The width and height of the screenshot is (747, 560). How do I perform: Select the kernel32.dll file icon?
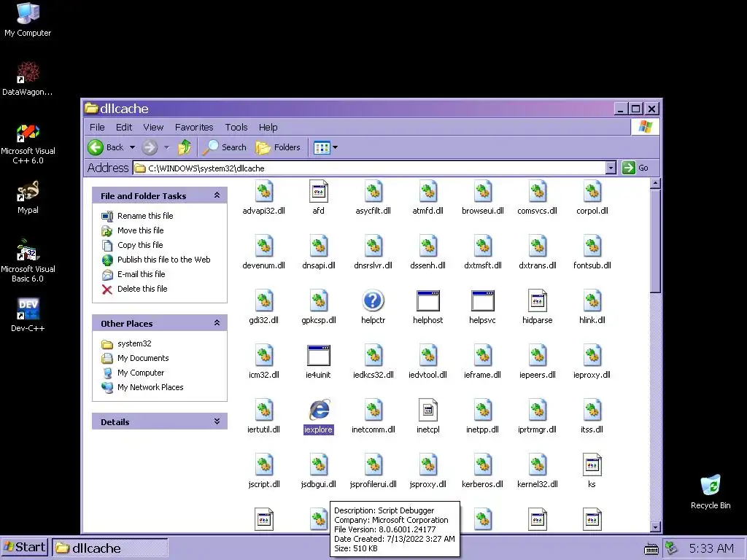pos(538,465)
